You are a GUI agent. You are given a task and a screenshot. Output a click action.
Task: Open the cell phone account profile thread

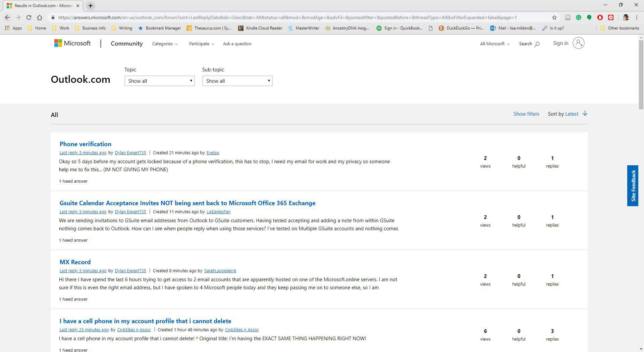click(x=145, y=321)
